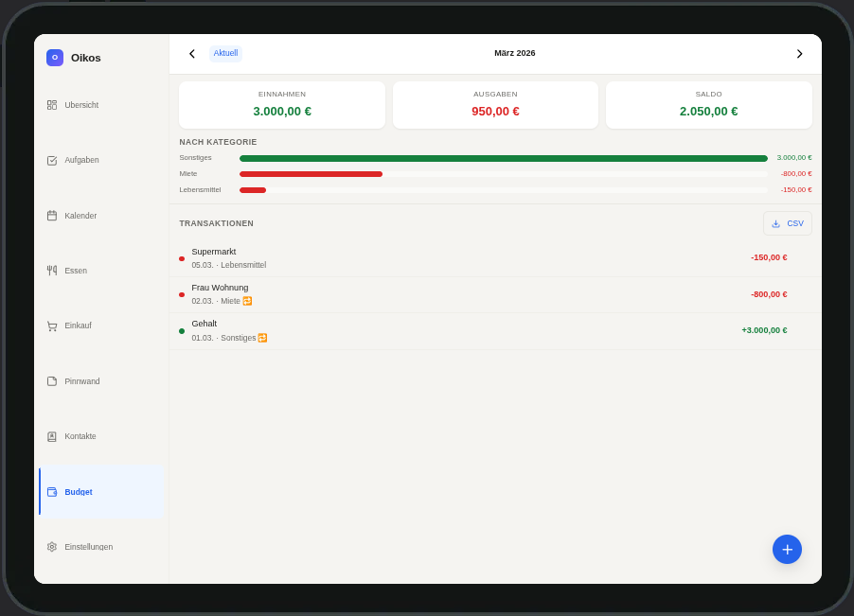Switch to the Pinnwand page
Screen dimensions: 854x616
[x=101, y=381]
